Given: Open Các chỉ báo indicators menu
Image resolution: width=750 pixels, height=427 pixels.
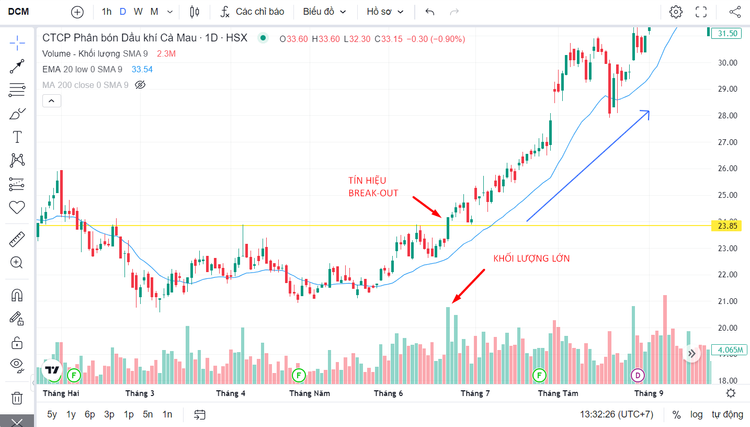Looking at the screenshot, I should tap(252, 11).
